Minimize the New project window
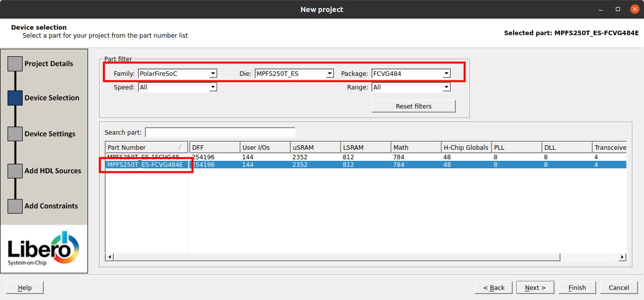The image size is (644, 300). (601, 9)
